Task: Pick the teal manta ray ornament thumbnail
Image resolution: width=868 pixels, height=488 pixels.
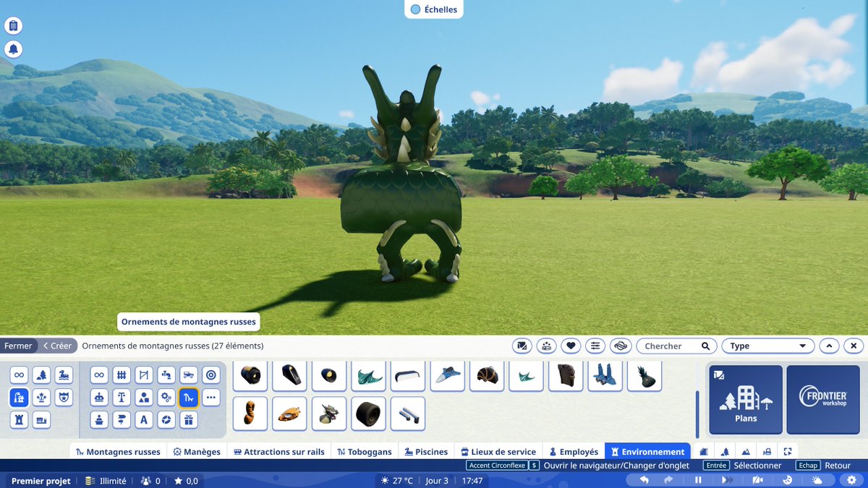Action: (368, 375)
